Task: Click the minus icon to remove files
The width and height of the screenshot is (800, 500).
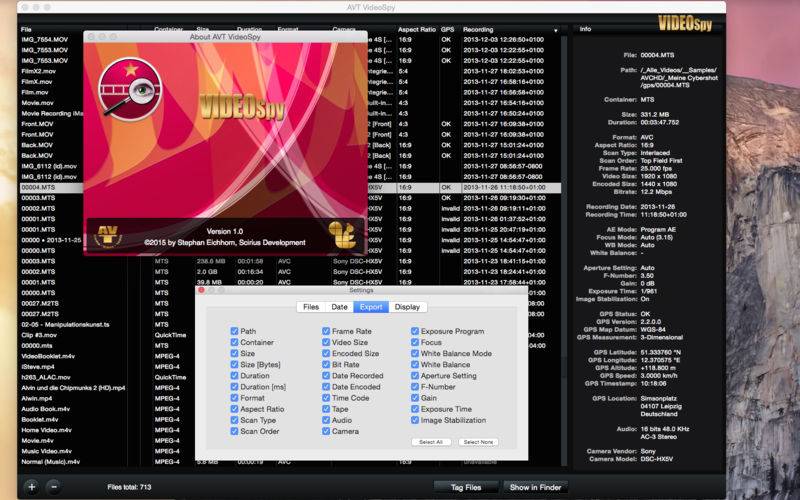Action: click(54, 487)
